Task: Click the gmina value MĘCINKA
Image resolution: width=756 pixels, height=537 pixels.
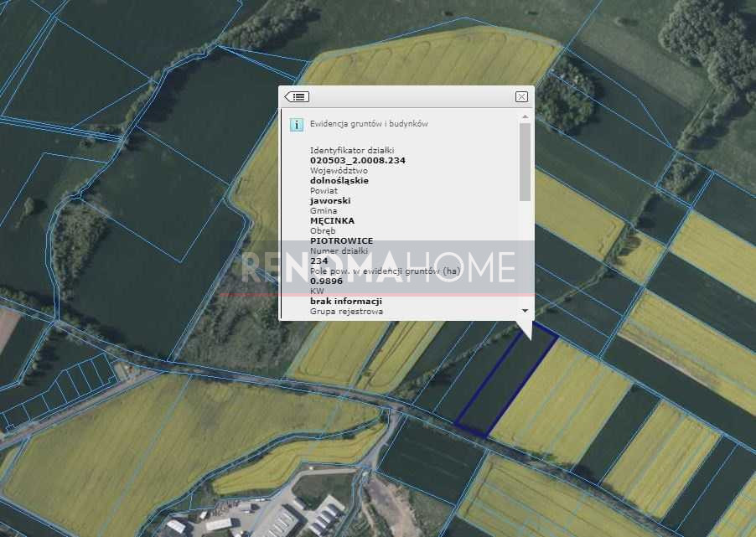Action: tap(332, 221)
